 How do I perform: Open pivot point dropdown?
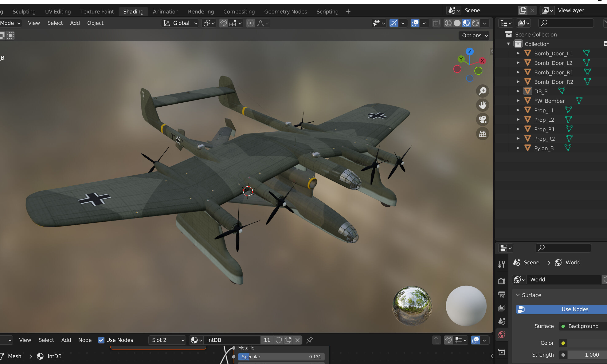(x=209, y=23)
